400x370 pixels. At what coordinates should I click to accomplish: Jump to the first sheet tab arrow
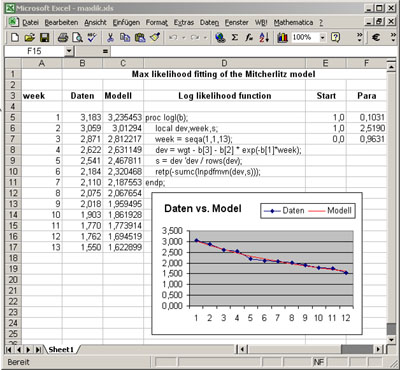[x=9, y=349]
